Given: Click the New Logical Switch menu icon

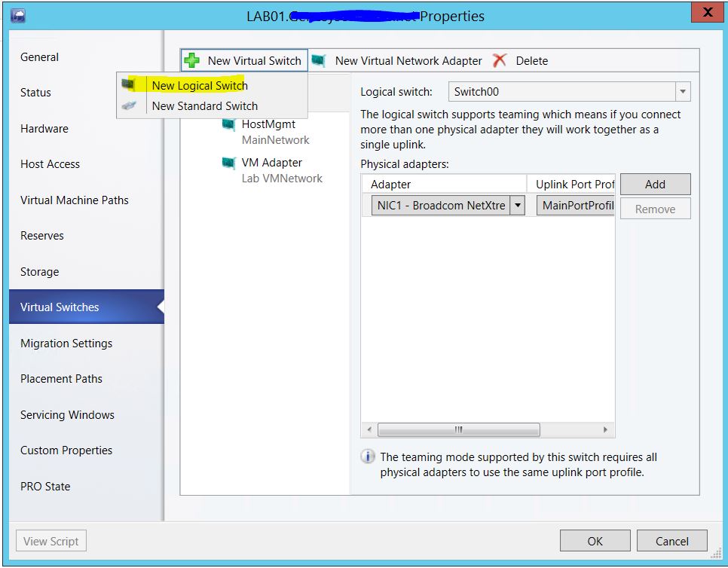Looking at the screenshot, I should [127, 85].
